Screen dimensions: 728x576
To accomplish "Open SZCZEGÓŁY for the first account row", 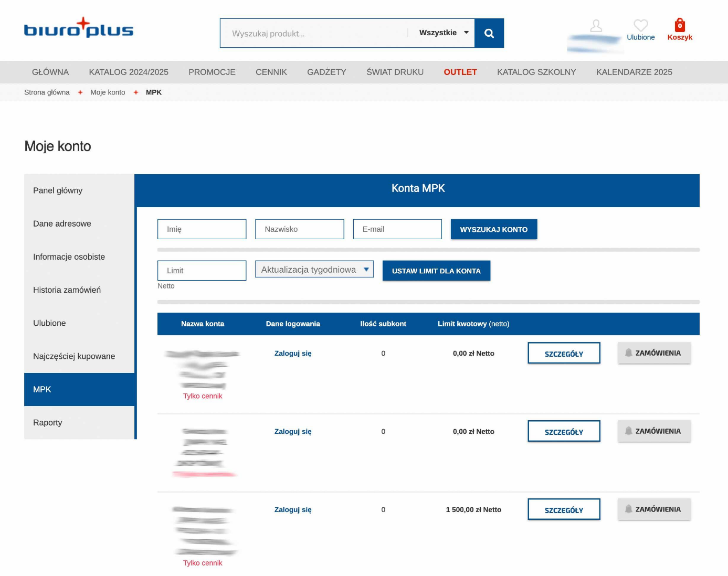I will pos(564,353).
